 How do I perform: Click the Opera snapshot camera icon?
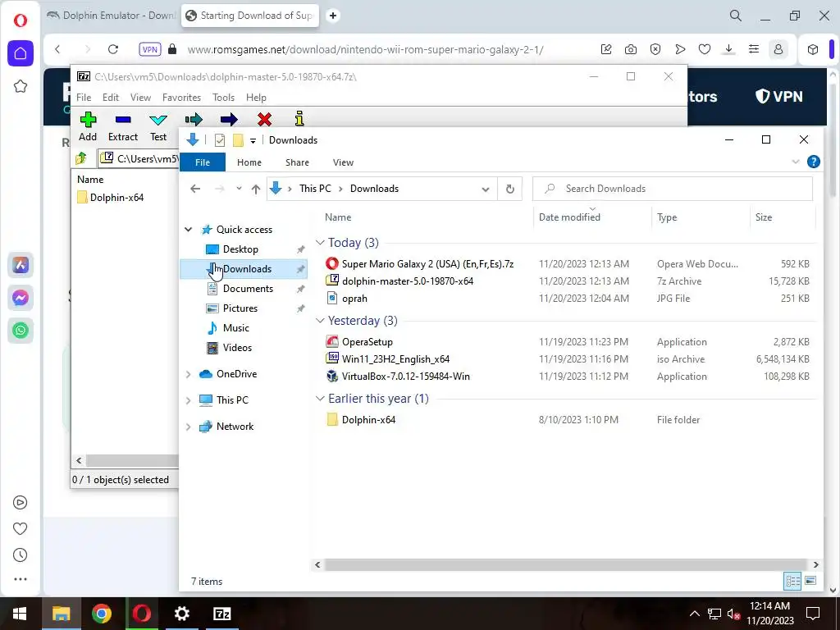pos(631,49)
